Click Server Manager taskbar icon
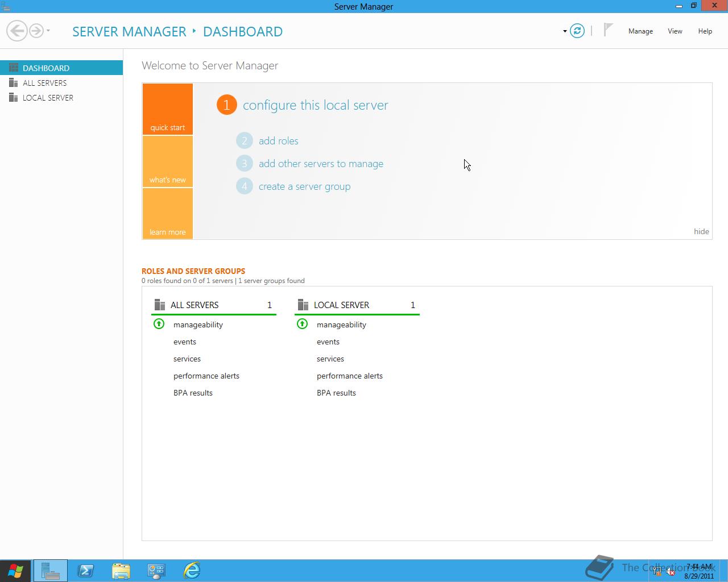Screen dimensions: 728x582 point(51,571)
